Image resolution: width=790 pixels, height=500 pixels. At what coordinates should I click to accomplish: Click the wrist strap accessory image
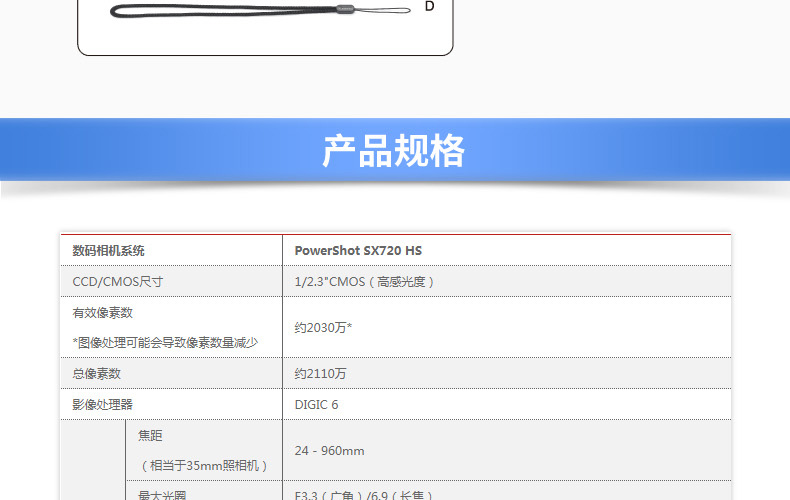point(260,11)
